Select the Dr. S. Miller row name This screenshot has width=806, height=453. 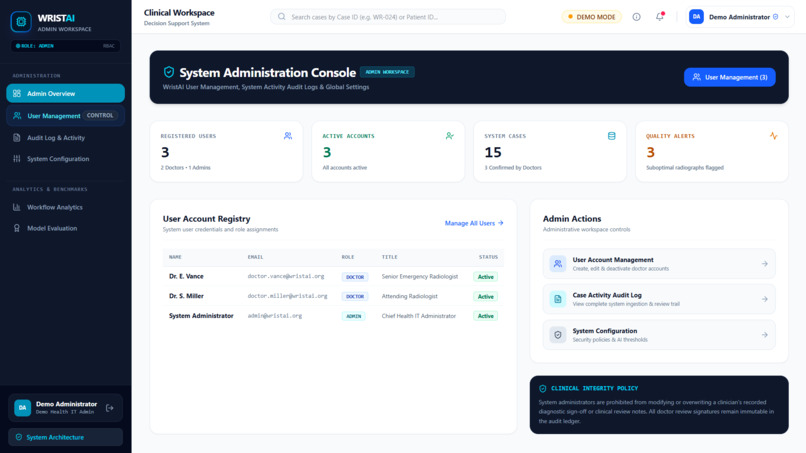(x=186, y=296)
